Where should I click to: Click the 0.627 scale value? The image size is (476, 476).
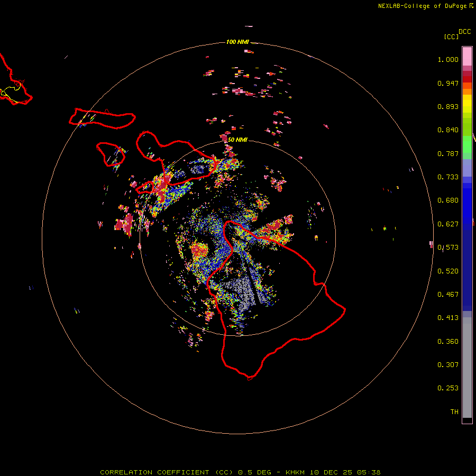[x=448, y=224]
